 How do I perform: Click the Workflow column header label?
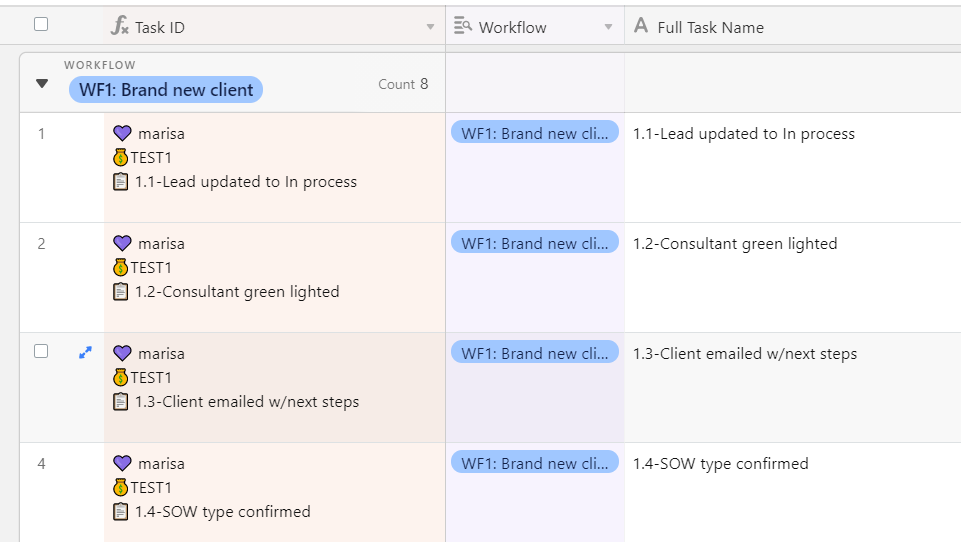(512, 28)
